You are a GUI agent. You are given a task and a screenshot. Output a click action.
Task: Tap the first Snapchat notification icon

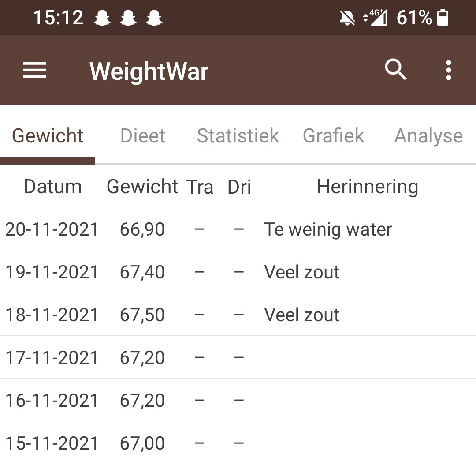click(x=102, y=18)
